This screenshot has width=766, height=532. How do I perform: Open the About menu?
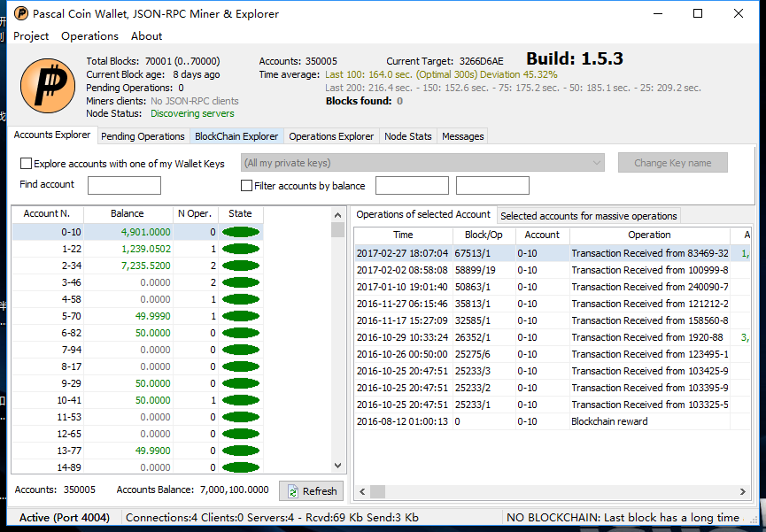click(x=146, y=36)
